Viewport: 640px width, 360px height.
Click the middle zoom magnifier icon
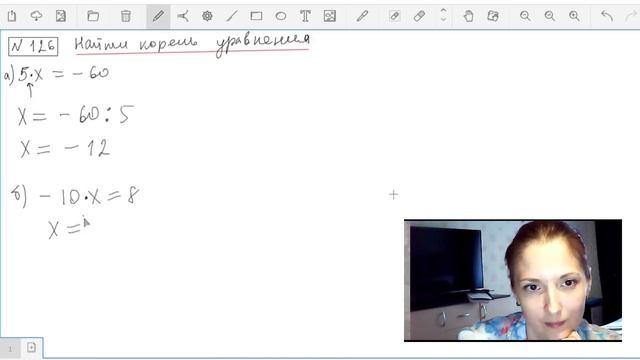point(550,16)
